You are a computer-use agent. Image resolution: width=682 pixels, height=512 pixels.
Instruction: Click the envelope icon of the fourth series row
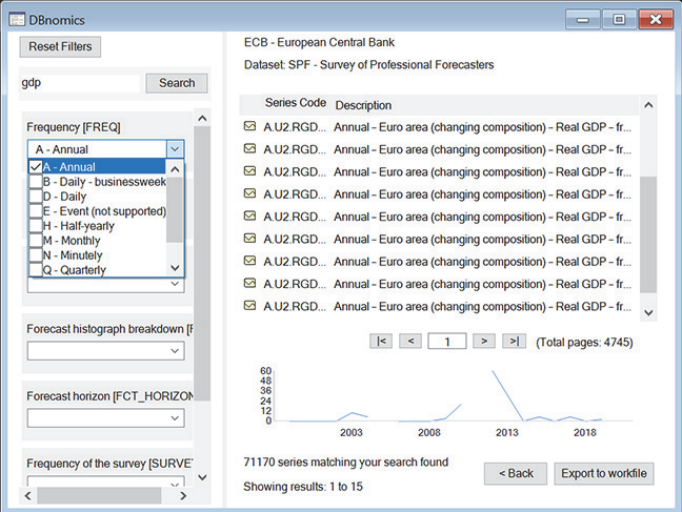pos(250,193)
